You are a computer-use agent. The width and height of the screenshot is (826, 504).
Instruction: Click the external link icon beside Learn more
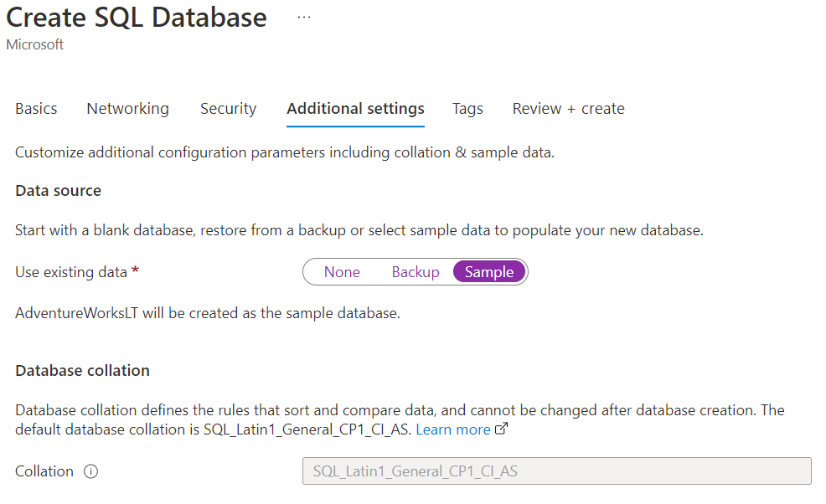[502, 429]
